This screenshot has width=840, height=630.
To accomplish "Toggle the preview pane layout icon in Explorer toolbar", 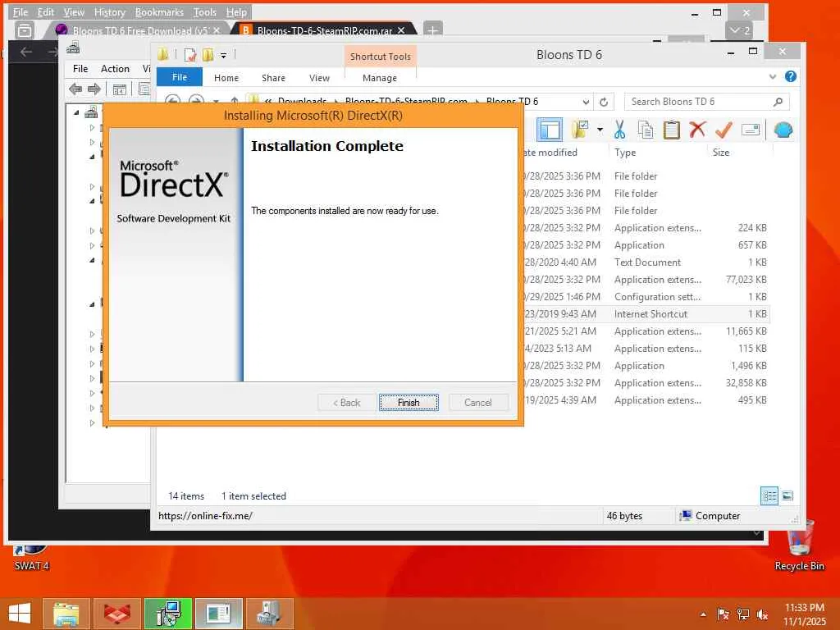I will [x=550, y=130].
